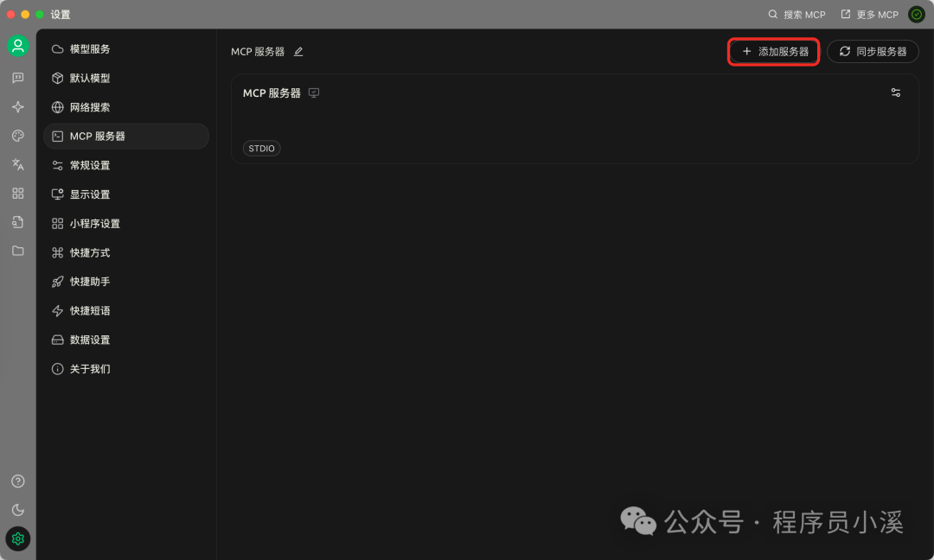Open the MCP server card settings sliders icon
The height and width of the screenshot is (560, 934).
click(x=895, y=92)
